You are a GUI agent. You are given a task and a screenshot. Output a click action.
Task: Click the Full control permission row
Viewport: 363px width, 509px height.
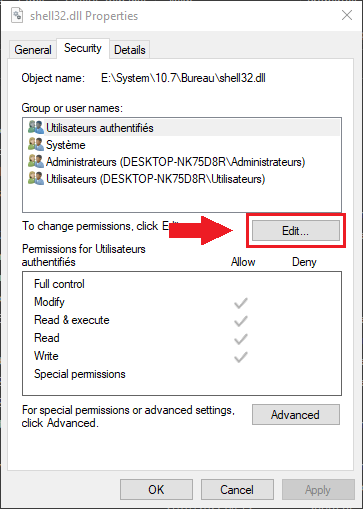[x=182, y=284]
